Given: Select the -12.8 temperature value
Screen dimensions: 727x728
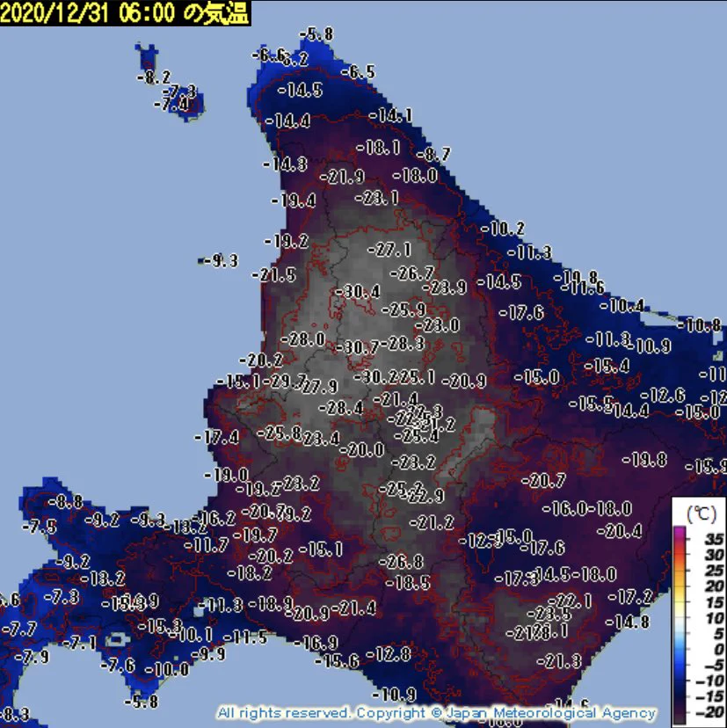Looking at the screenshot, I should coord(389,655).
